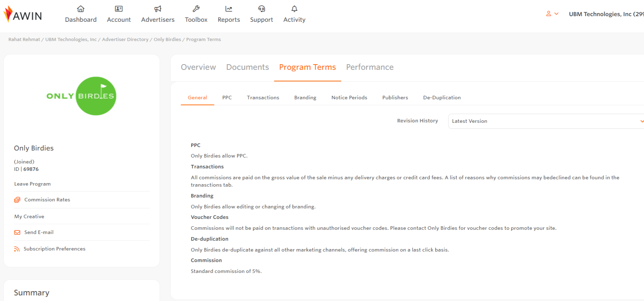Open the My Creative link

pyautogui.click(x=29, y=216)
